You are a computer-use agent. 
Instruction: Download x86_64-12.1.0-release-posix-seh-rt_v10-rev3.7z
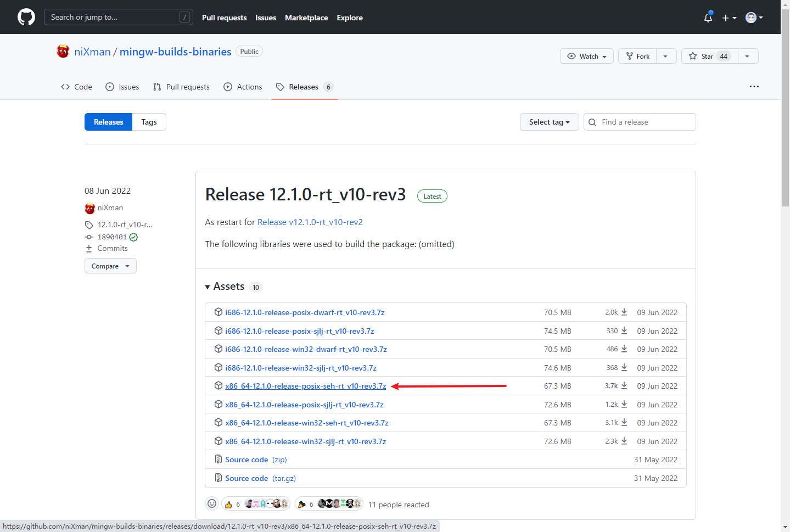(306, 386)
